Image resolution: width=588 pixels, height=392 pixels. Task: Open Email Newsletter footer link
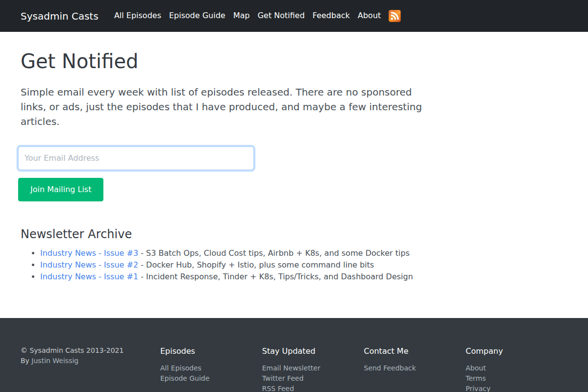pyautogui.click(x=291, y=368)
